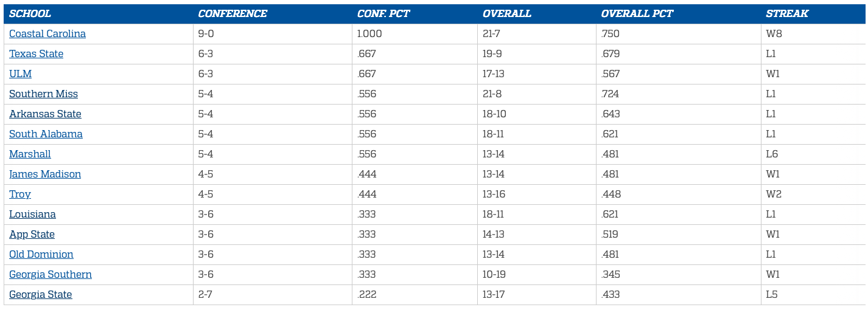Click the Conf. Pct column header

click(383, 14)
